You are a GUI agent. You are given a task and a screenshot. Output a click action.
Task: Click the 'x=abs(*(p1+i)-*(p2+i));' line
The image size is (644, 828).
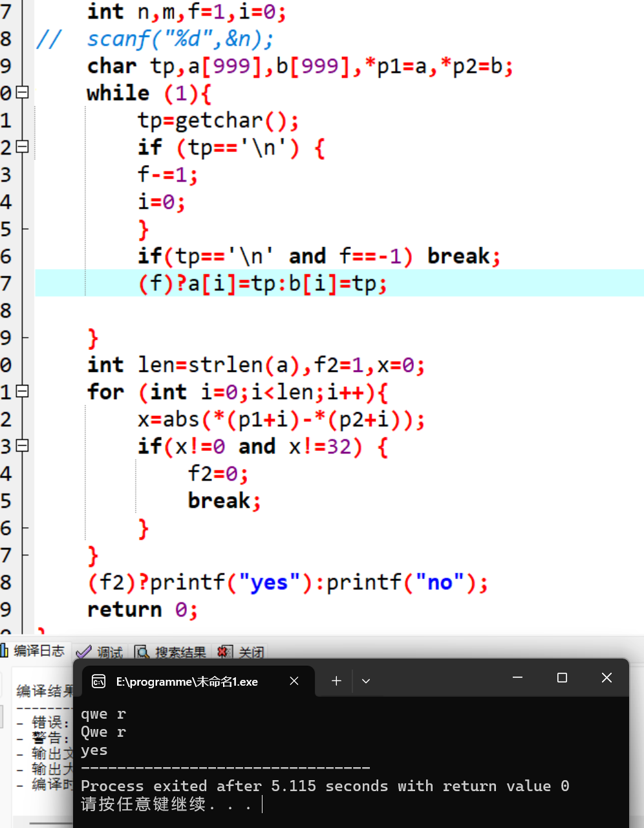point(281,419)
